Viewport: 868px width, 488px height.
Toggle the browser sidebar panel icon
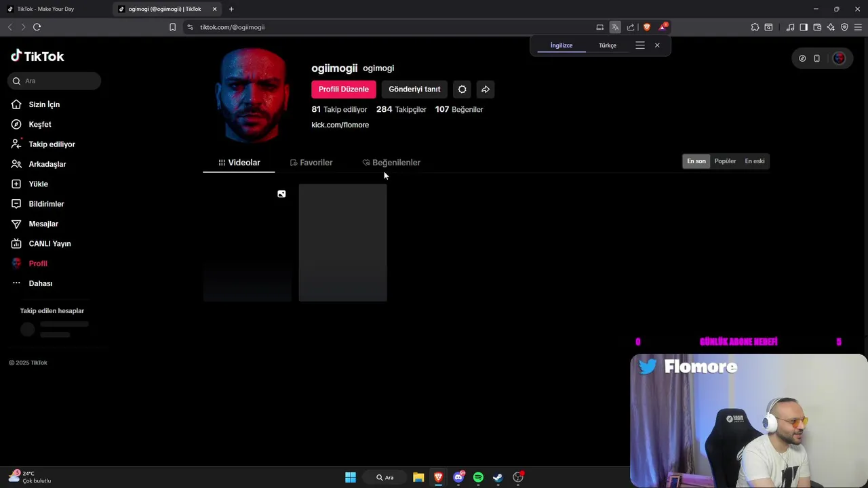804,27
